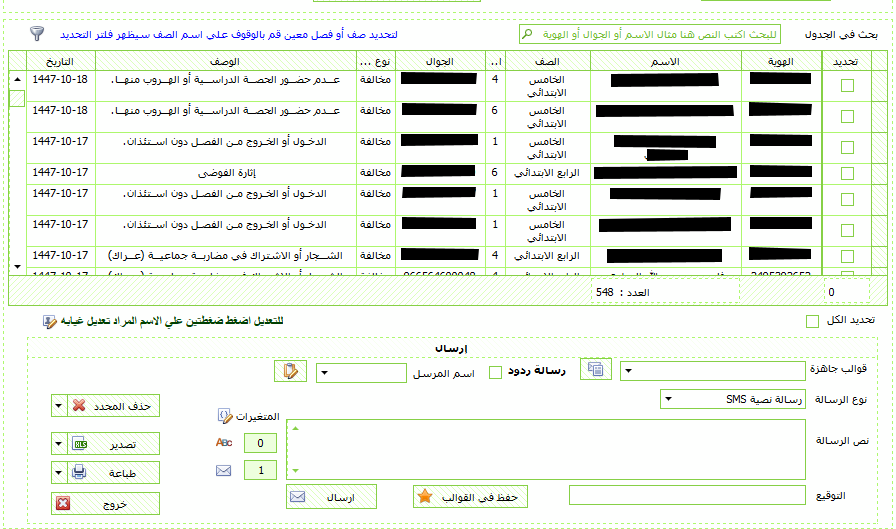Viewport: 896px width, 529px height.
Task: Focus the التوقيع signature field
Action: click(x=687, y=495)
